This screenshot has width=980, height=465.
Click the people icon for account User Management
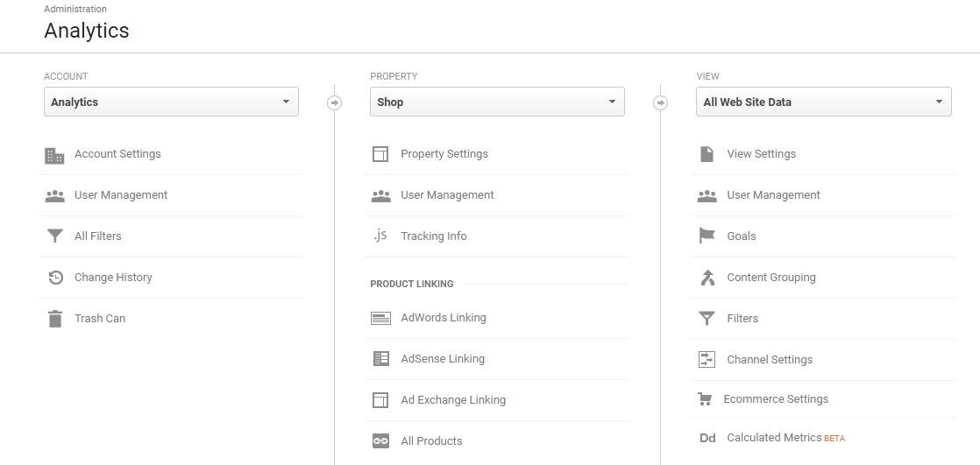[55, 196]
